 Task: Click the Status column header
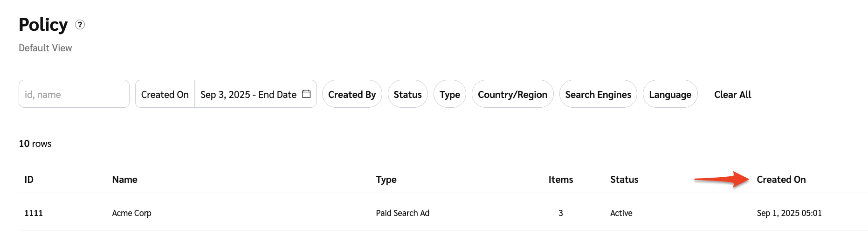click(624, 180)
